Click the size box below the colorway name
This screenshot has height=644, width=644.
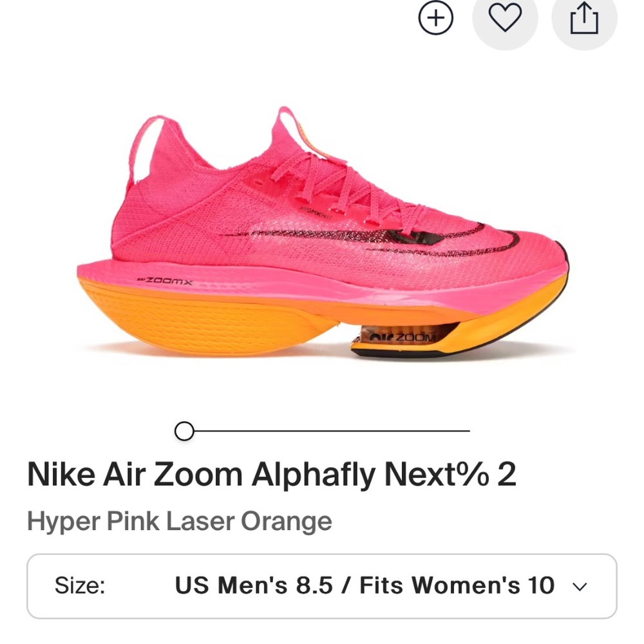[322, 585]
